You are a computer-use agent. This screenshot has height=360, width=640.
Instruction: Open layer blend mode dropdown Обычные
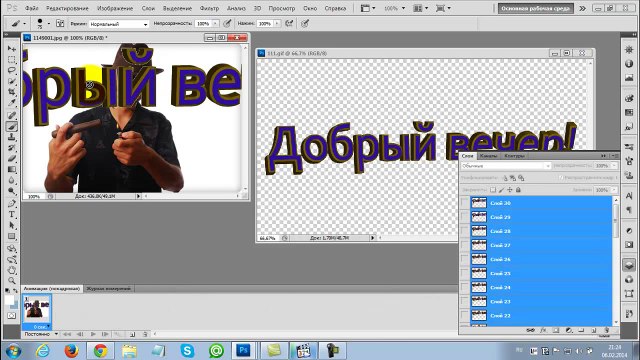click(506, 166)
